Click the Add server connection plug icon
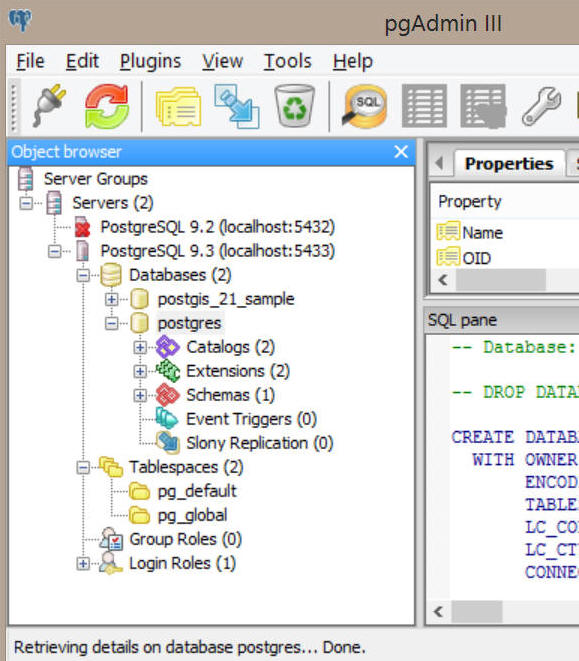 49,106
